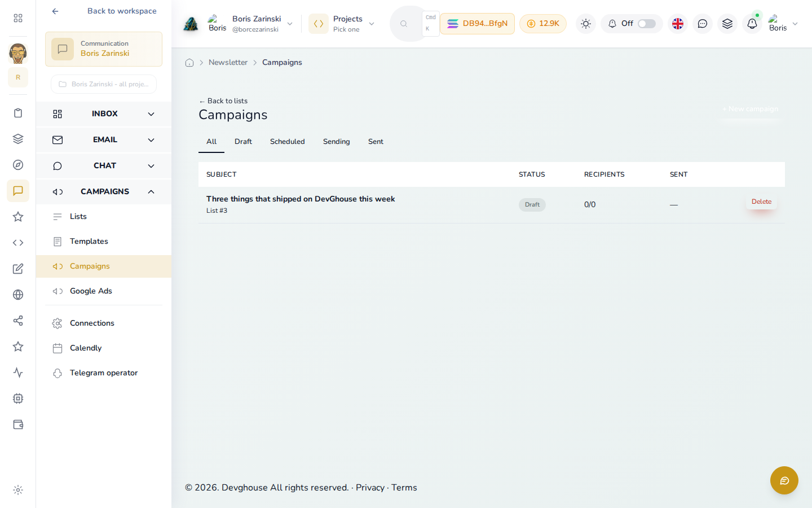Open the stacked layers icon in top bar
This screenshot has width=812, height=508.
[727, 24]
